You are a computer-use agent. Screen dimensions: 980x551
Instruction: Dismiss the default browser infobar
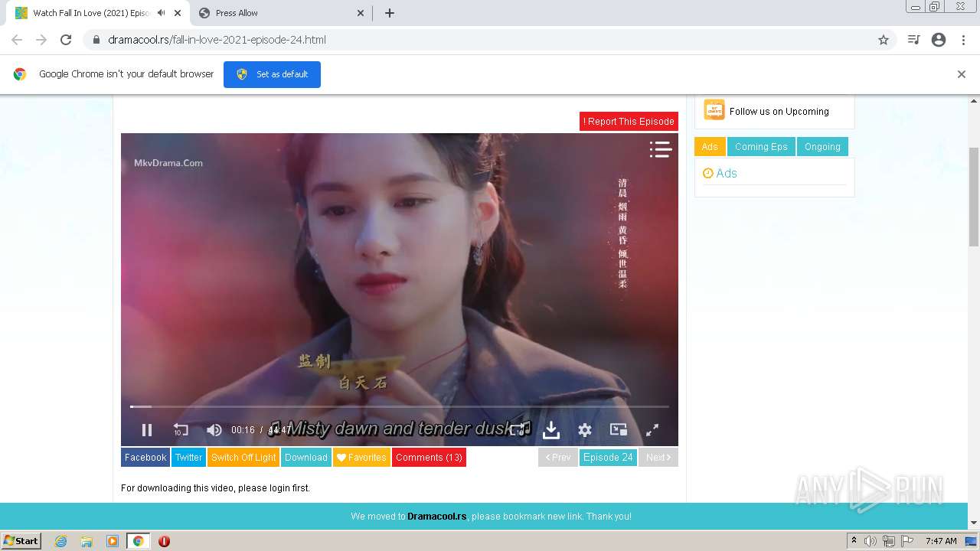[x=962, y=74]
